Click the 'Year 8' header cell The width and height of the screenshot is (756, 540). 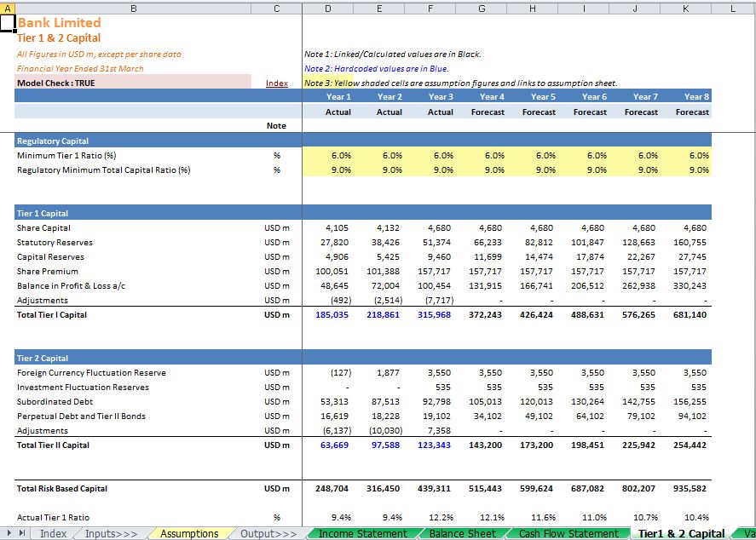click(685, 96)
